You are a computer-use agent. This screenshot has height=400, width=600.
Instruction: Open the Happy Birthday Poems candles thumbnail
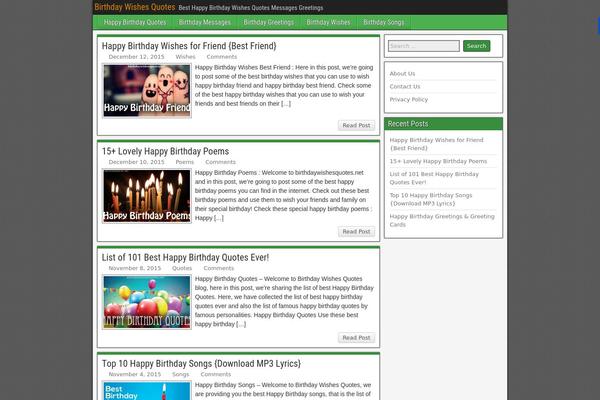(x=147, y=196)
